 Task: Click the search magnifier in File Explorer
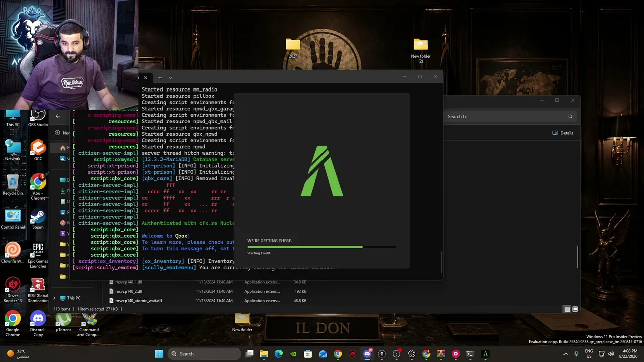pos(570,116)
